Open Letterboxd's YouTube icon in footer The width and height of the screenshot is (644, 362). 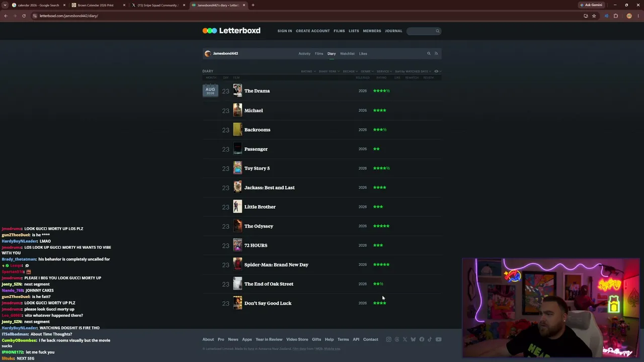point(439,339)
